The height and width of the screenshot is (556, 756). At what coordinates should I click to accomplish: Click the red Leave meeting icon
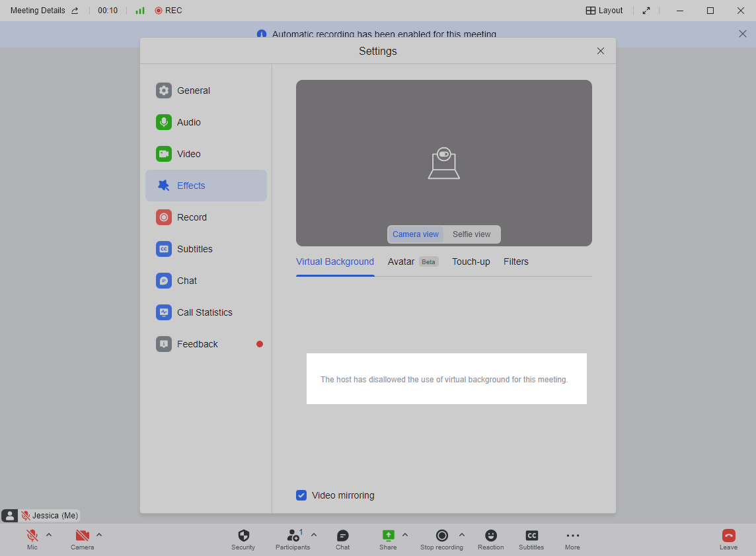tap(728, 536)
